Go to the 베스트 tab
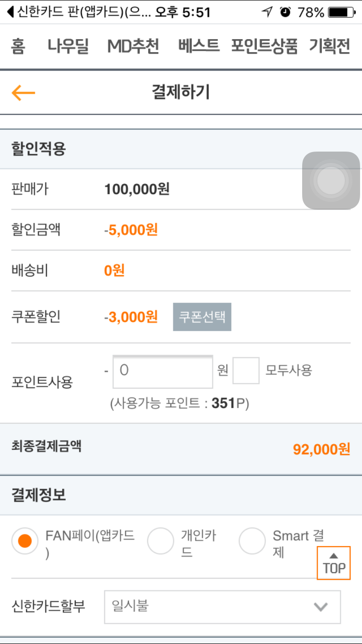 (198, 47)
